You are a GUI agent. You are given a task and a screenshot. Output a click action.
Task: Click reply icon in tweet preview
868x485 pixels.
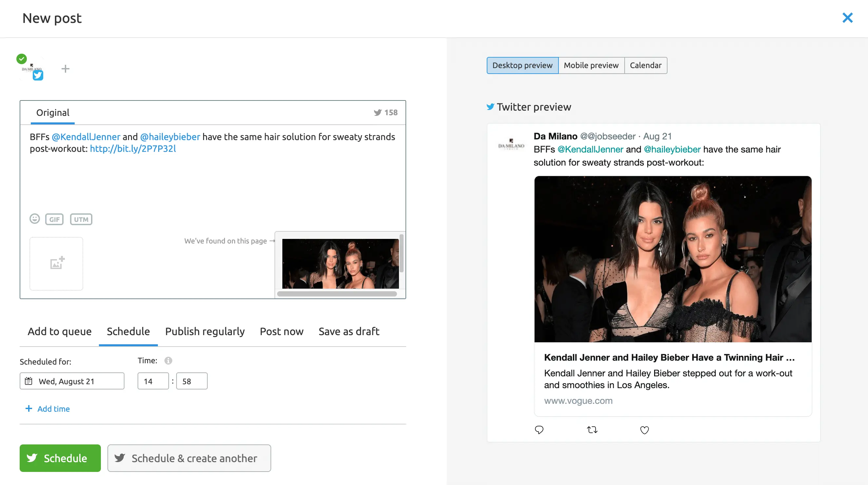tap(539, 430)
